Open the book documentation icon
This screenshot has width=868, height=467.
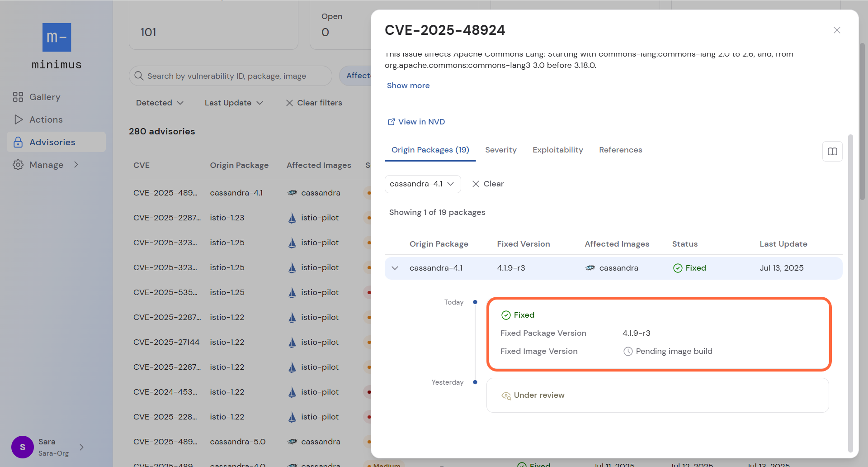click(832, 152)
